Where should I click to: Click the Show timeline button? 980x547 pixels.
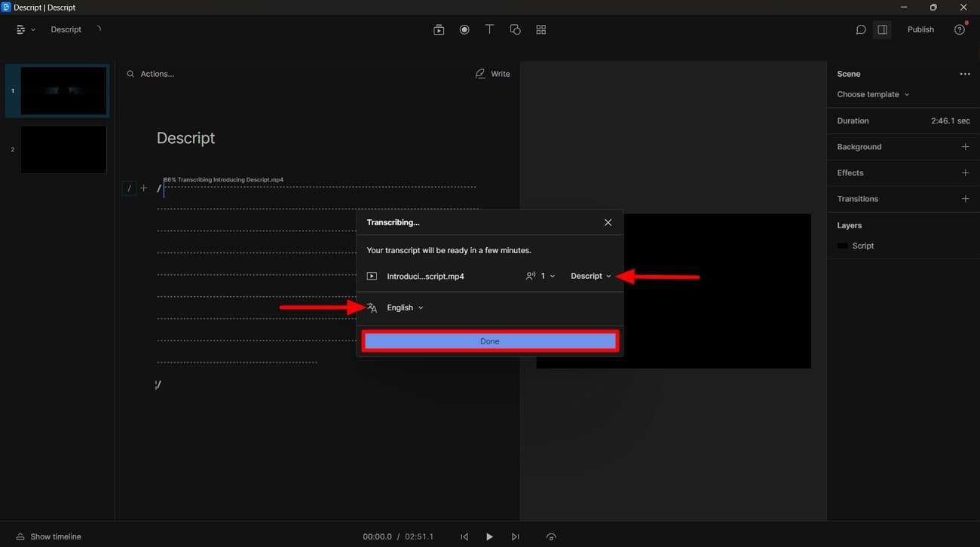tap(48, 536)
